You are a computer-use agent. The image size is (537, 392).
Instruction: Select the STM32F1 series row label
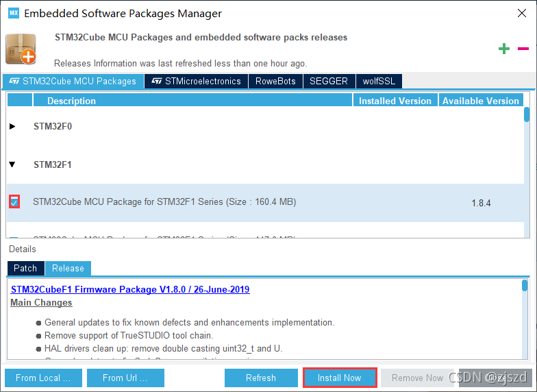pyautogui.click(x=52, y=164)
